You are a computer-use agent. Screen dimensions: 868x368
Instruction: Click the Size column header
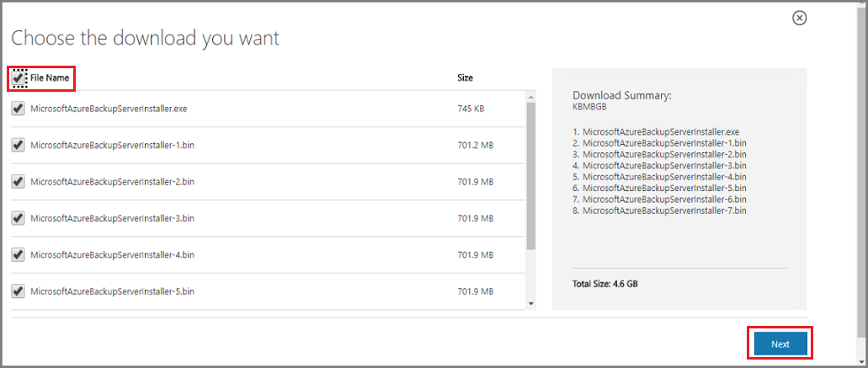coord(465,78)
